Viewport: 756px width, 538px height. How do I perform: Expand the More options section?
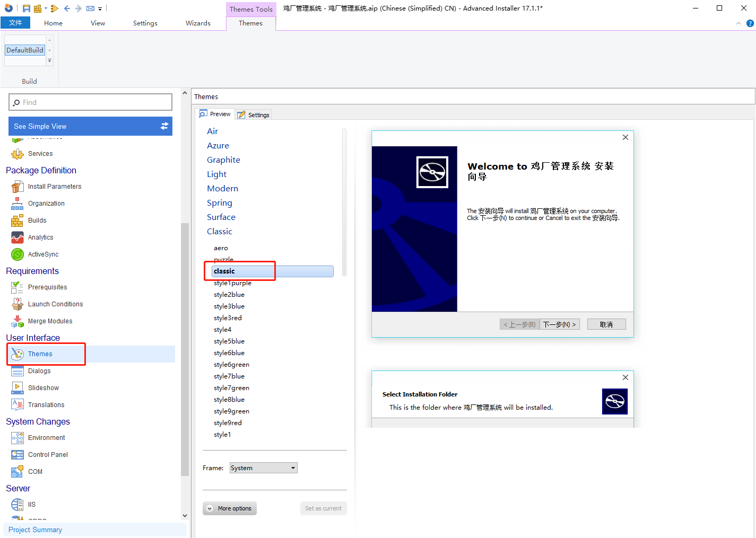point(229,508)
